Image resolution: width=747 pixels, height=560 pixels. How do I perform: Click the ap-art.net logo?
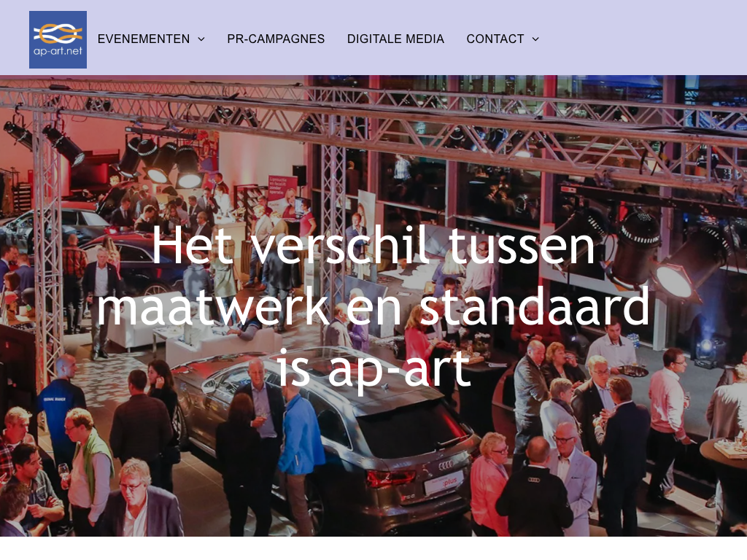(x=58, y=39)
